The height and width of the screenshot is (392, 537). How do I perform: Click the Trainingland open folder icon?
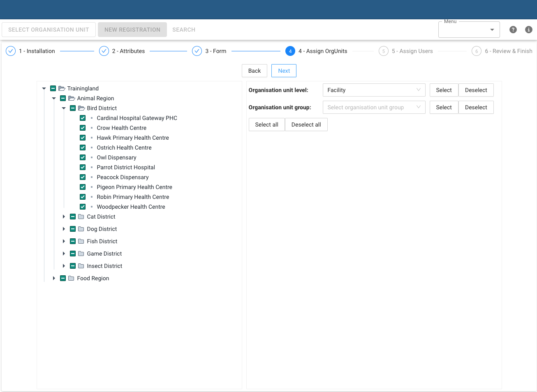(x=62, y=88)
